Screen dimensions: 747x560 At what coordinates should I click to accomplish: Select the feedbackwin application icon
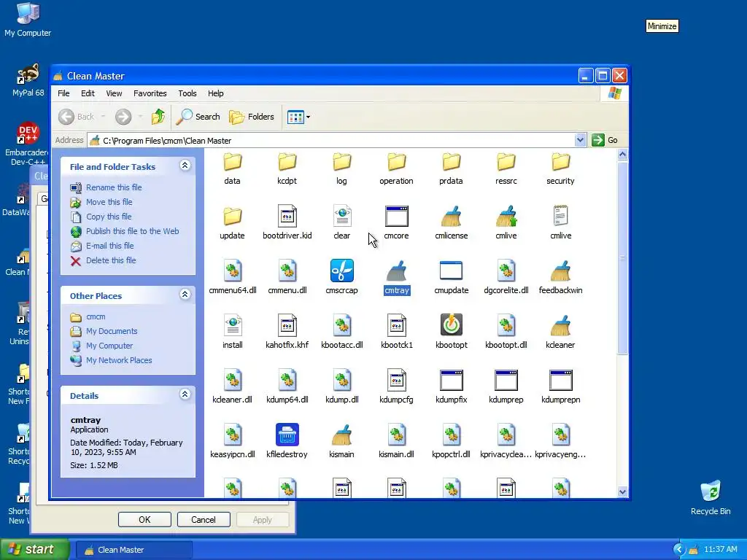click(x=561, y=271)
